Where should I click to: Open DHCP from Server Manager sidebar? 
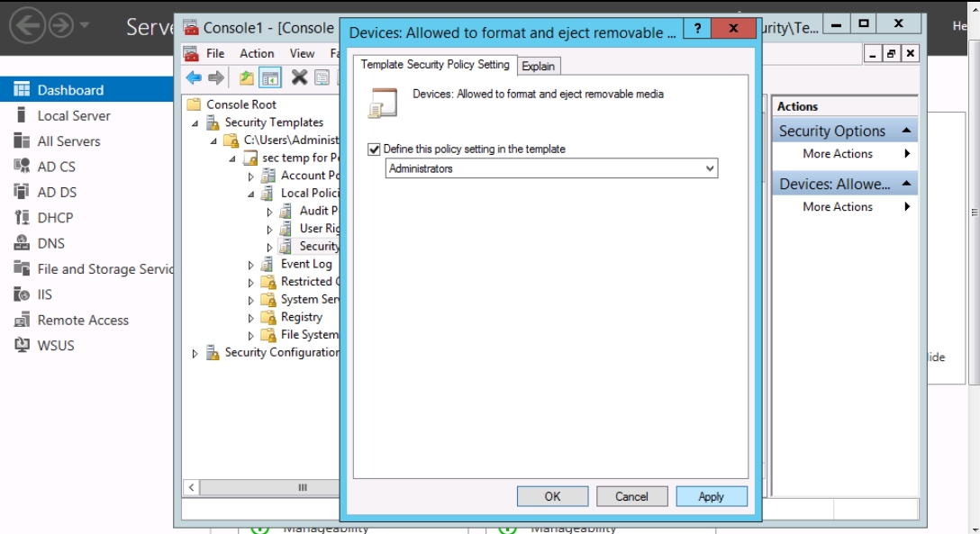55,218
